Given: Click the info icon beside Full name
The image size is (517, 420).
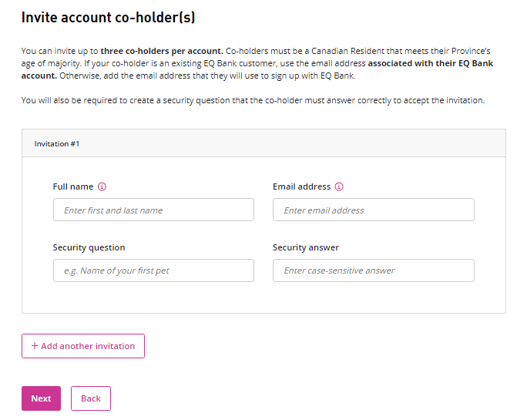Looking at the screenshot, I should [x=102, y=186].
